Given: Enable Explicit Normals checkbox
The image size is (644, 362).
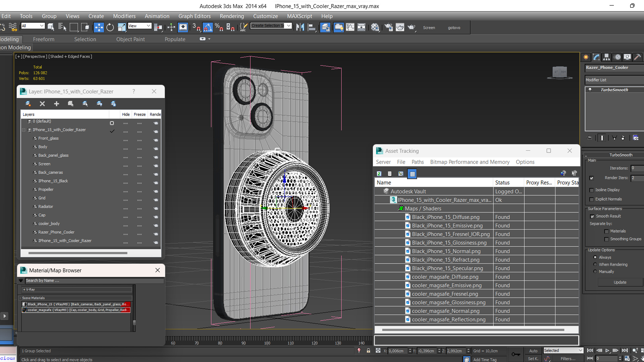Looking at the screenshot, I should point(591,199).
